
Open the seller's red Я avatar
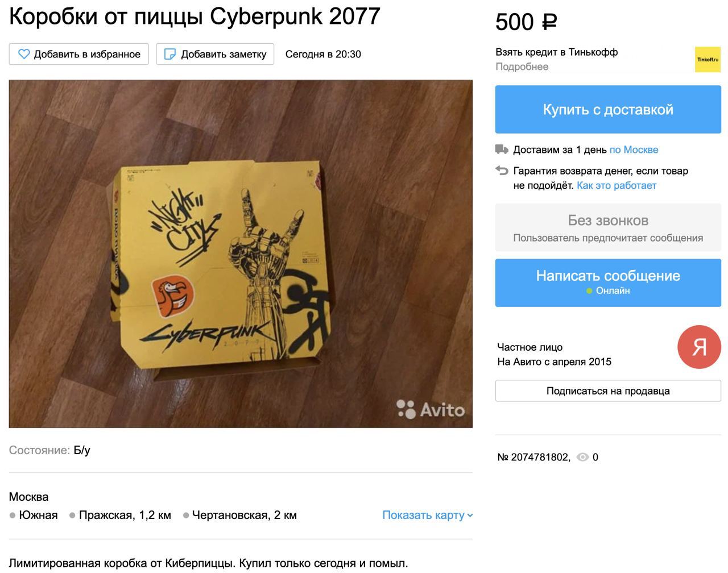pyautogui.click(x=699, y=347)
